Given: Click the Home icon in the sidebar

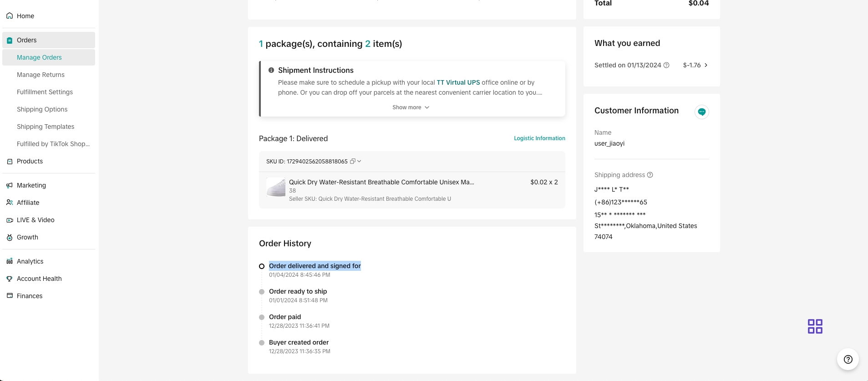Looking at the screenshot, I should click(x=10, y=16).
